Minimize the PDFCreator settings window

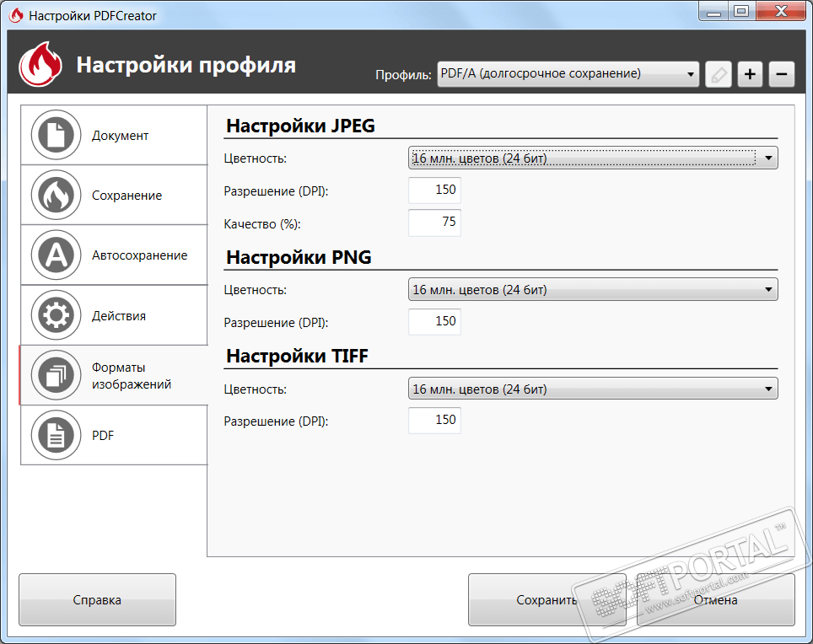click(714, 12)
